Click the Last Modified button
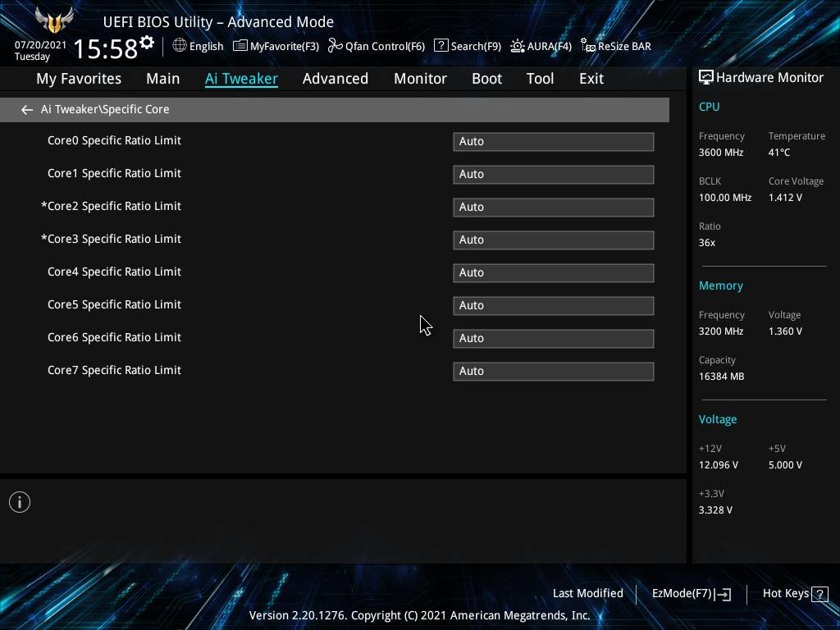The image size is (840, 630). click(x=587, y=593)
